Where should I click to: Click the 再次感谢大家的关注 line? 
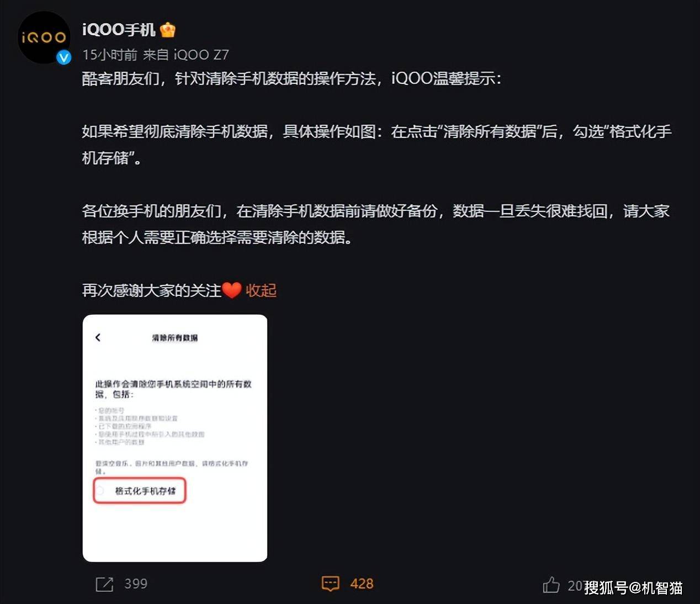pyautogui.click(x=151, y=290)
